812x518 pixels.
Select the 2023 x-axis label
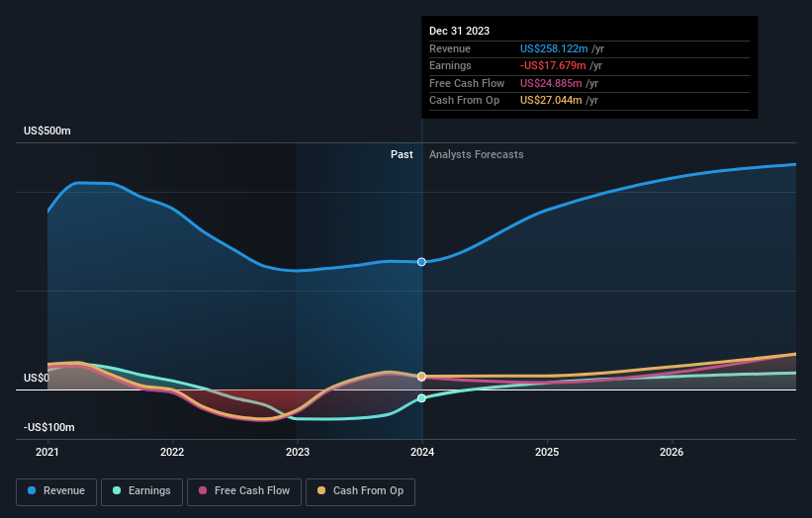tap(298, 453)
